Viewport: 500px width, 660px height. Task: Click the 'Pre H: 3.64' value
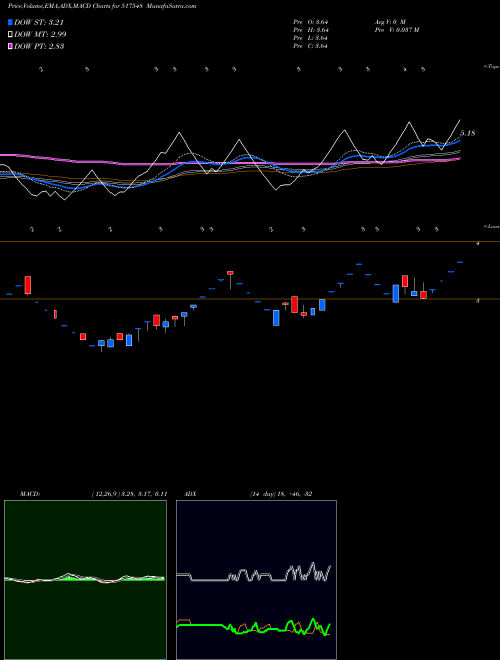pos(311,30)
